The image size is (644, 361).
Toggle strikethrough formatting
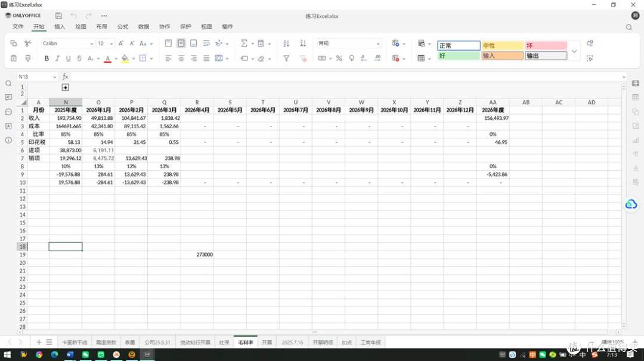pyautogui.click(x=79, y=58)
